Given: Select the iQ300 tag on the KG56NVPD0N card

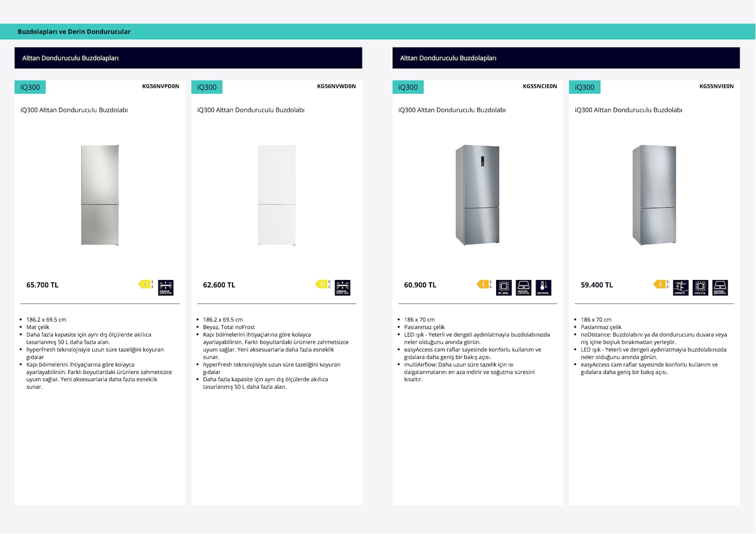Looking at the screenshot, I should pyautogui.click(x=30, y=87).
